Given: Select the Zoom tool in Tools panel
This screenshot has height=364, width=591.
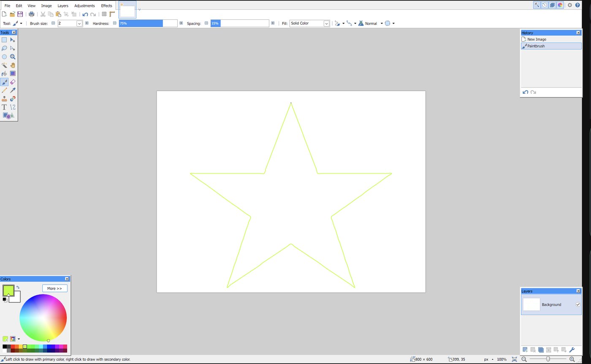Looking at the screenshot, I should coord(13,57).
